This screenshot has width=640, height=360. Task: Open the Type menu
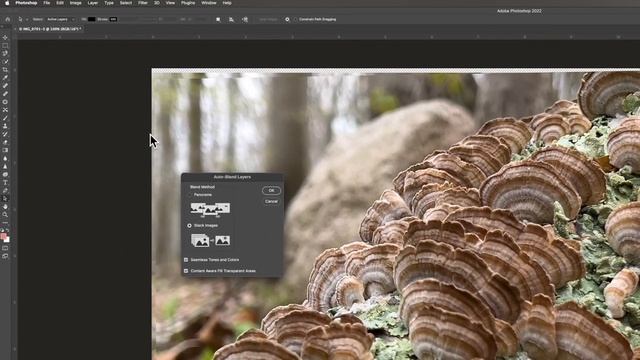point(109,3)
